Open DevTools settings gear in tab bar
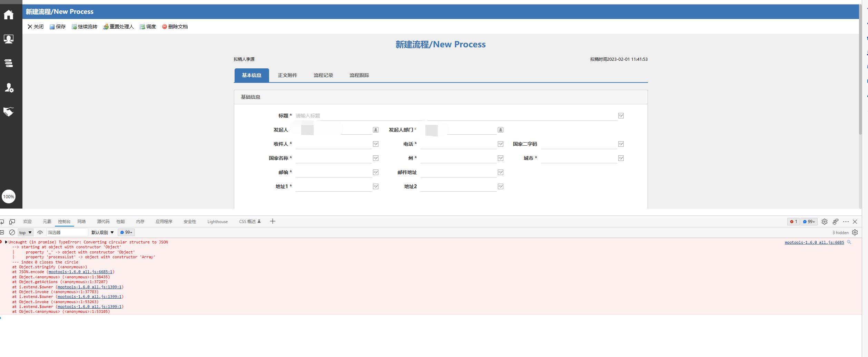 [825, 222]
